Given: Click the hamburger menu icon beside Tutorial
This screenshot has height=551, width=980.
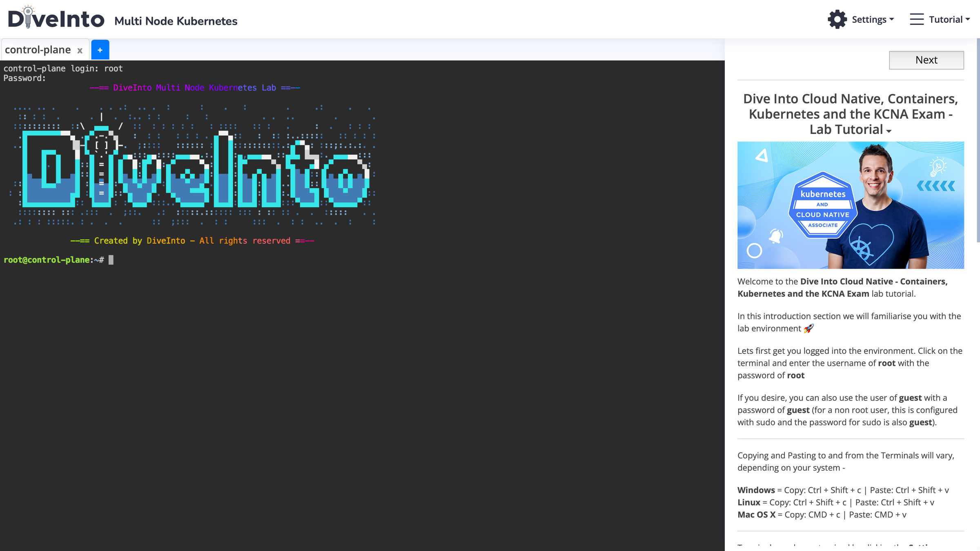Looking at the screenshot, I should (916, 19).
